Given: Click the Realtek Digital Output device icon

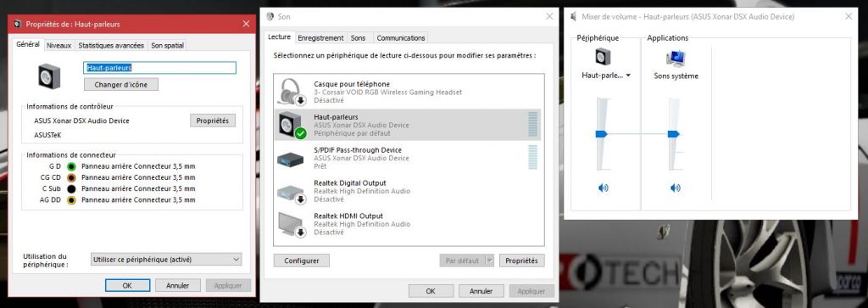Looking at the screenshot, I should 292,193.
